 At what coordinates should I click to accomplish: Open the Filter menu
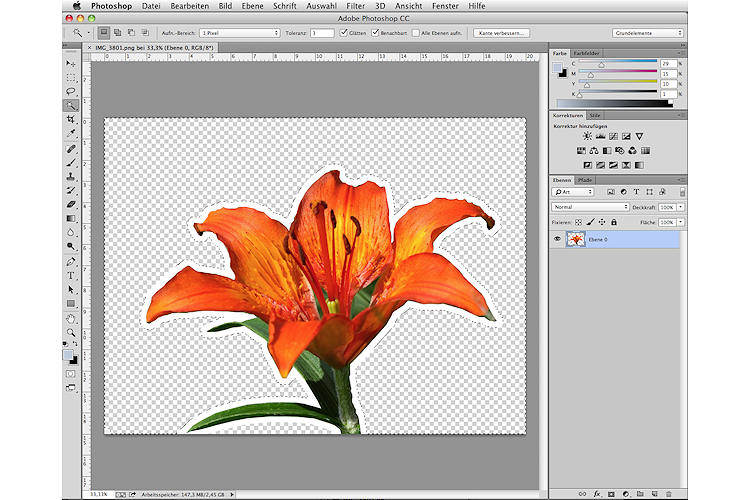[x=355, y=5]
